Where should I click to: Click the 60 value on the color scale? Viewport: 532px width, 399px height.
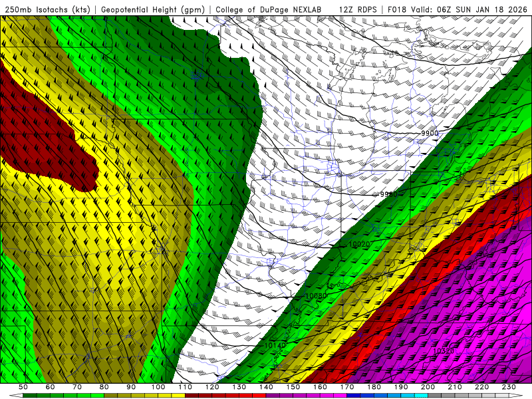tap(51, 387)
